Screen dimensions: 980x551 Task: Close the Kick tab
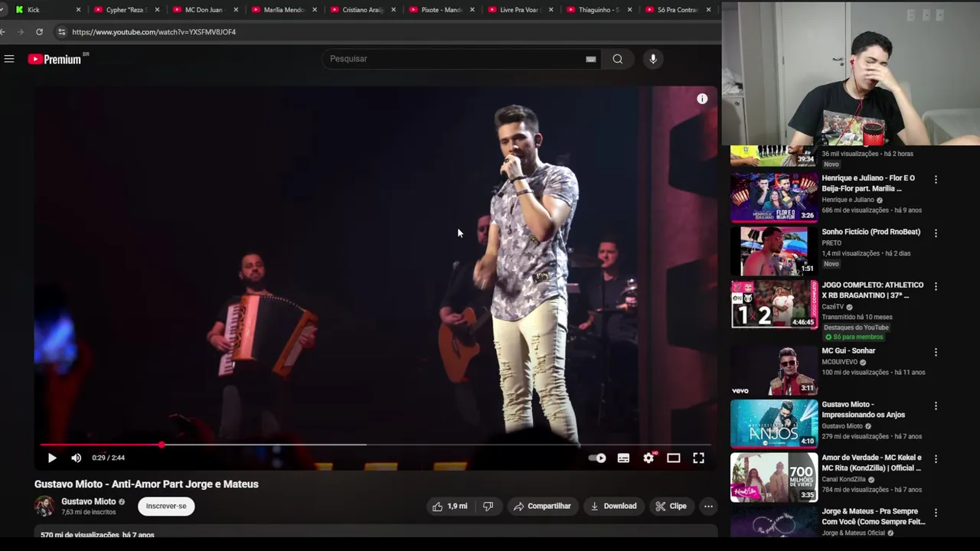coord(78,10)
